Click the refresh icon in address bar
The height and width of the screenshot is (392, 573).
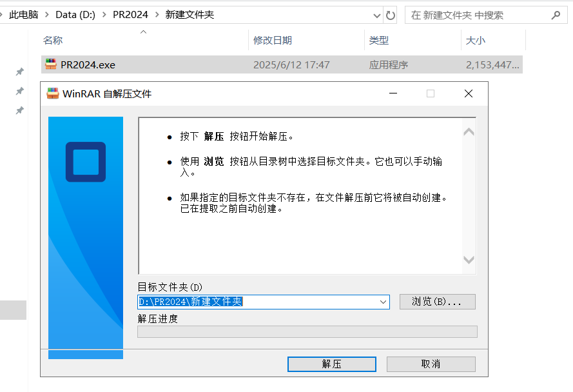[391, 15]
